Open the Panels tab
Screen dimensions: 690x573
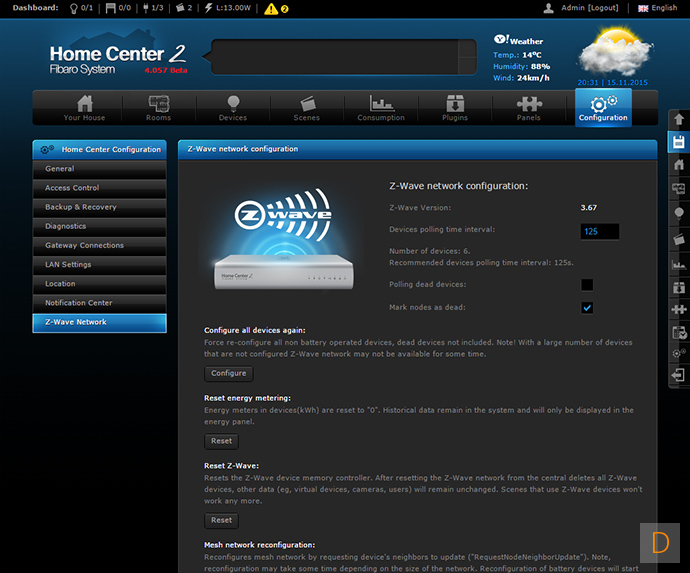[x=529, y=108]
